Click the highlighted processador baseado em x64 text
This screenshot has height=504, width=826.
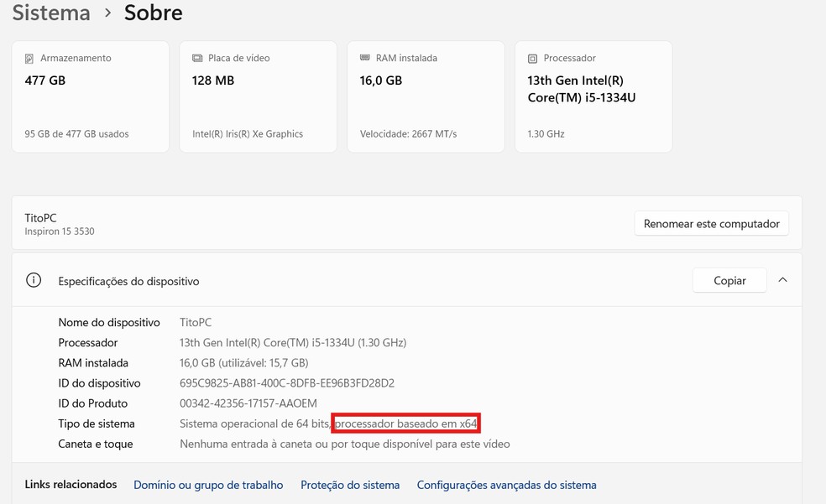pyautogui.click(x=406, y=423)
